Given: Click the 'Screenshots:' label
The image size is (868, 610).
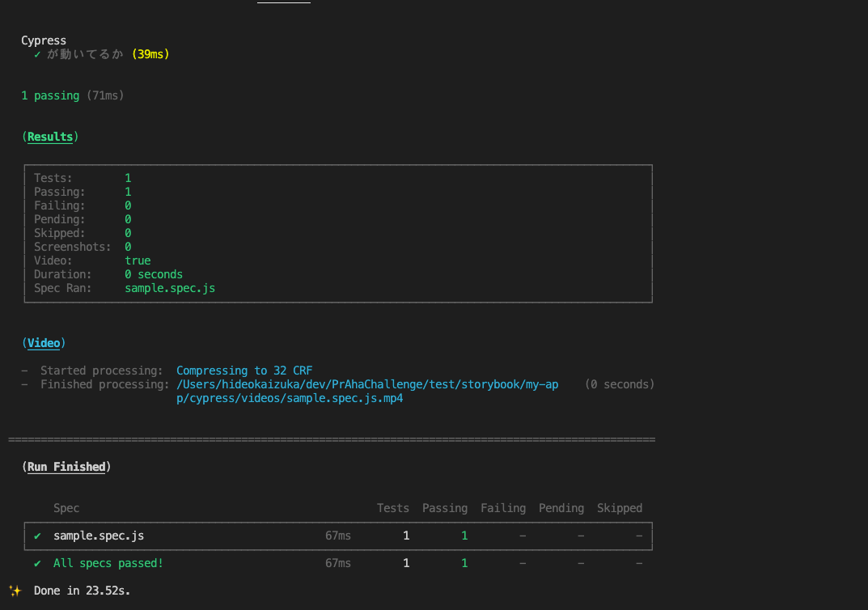Looking at the screenshot, I should click(x=73, y=247).
